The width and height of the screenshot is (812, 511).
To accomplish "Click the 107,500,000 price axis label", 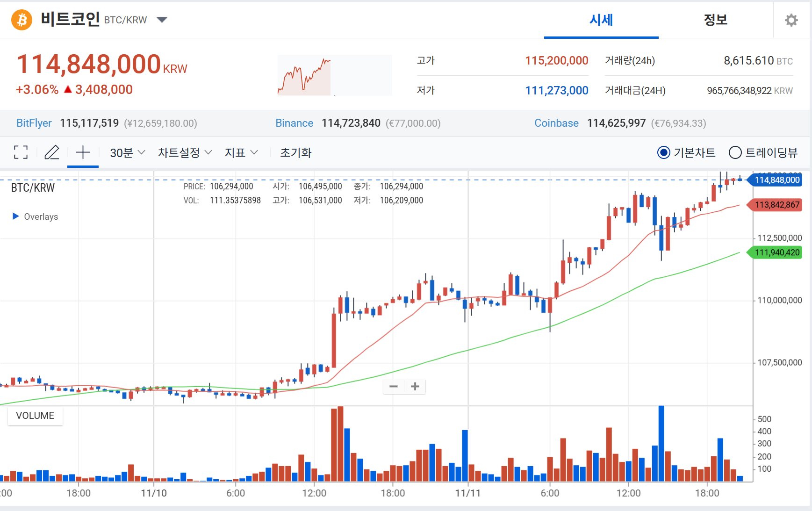I will tap(780, 362).
